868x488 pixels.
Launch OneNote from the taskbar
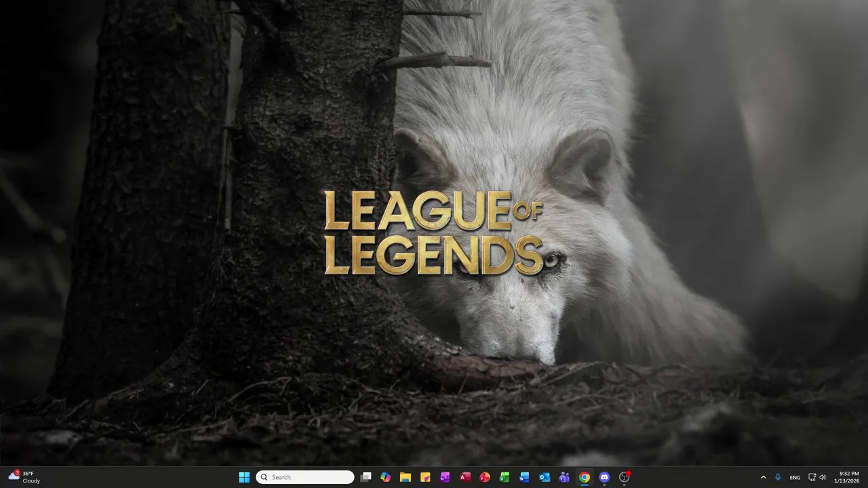point(445,477)
